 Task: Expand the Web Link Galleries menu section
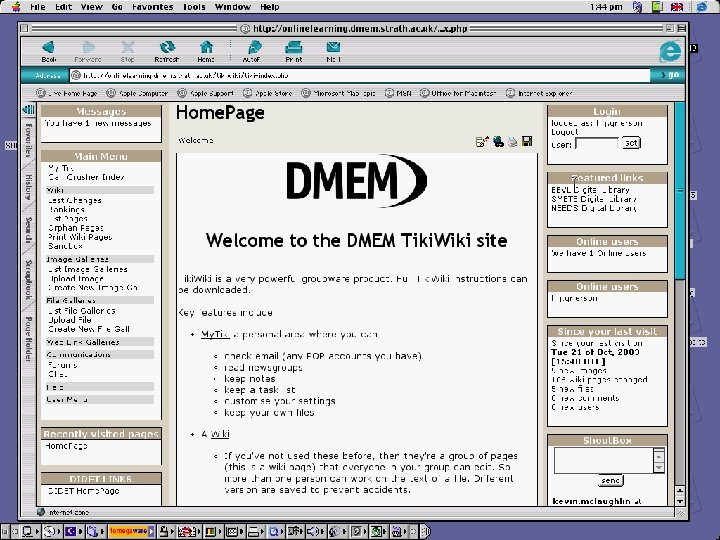pos(83,342)
